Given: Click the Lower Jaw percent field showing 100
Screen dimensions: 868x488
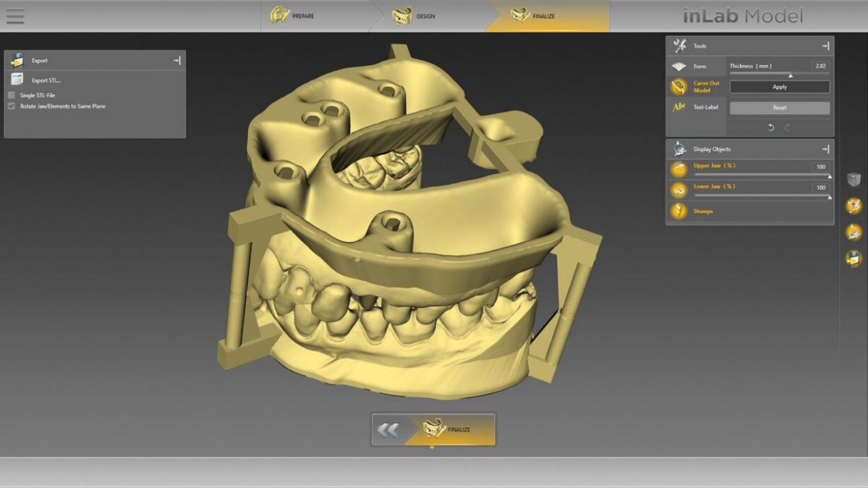Looking at the screenshot, I should coord(821,188).
